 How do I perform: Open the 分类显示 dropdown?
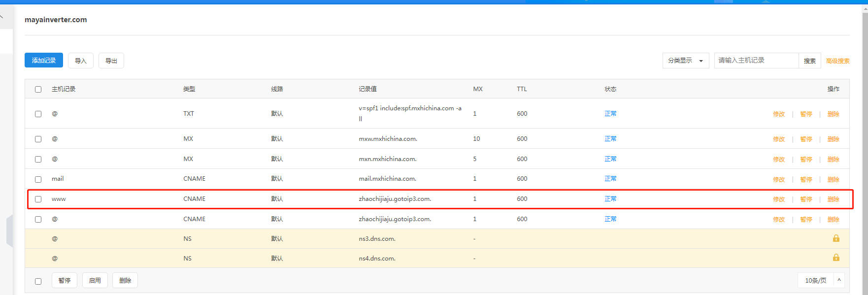685,61
